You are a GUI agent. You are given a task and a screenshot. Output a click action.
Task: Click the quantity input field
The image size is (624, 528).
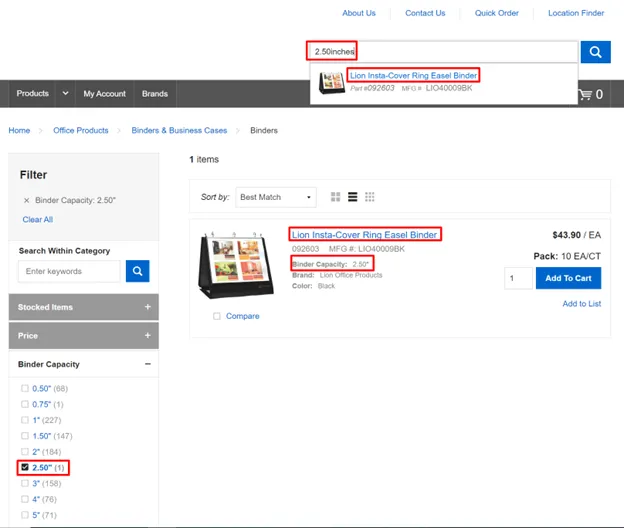click(518, 278)
